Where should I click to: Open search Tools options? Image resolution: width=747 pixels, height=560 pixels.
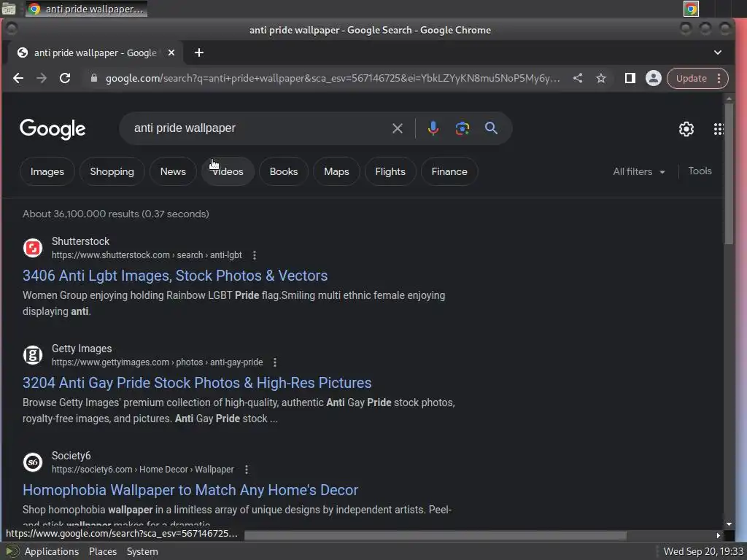700,171
